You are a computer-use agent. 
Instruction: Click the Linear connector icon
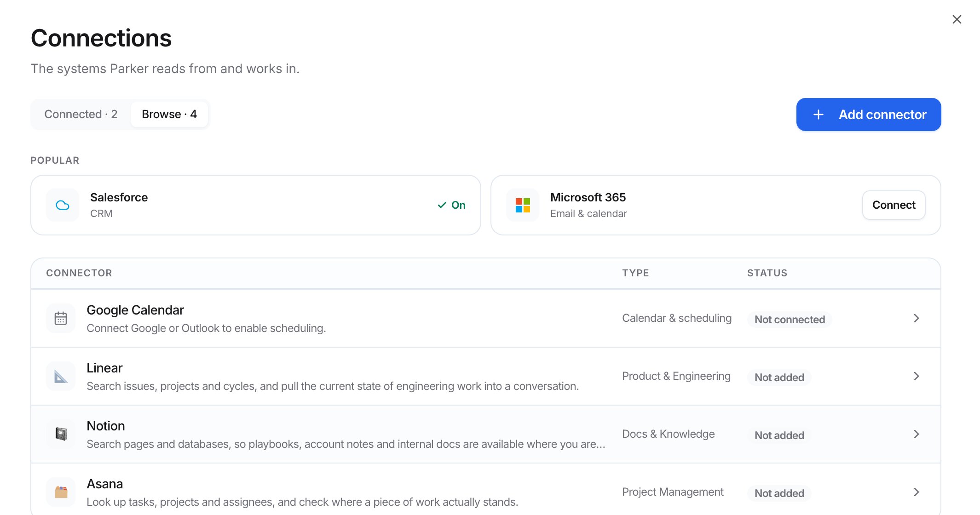tap(61, 376)
